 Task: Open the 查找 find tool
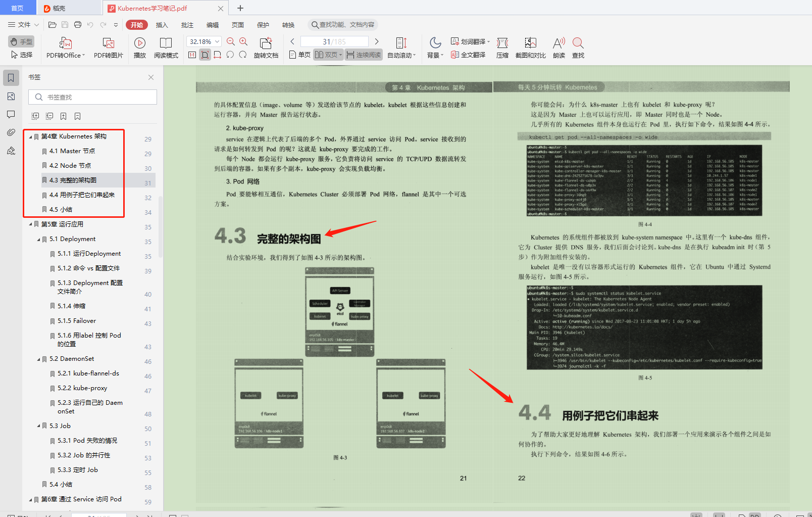(x=578, y=48)
